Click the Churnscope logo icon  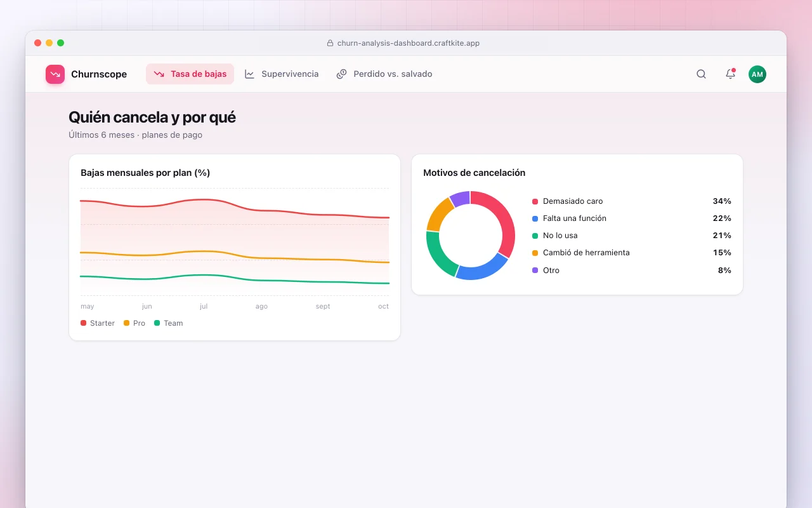click(x=55, y=74)
